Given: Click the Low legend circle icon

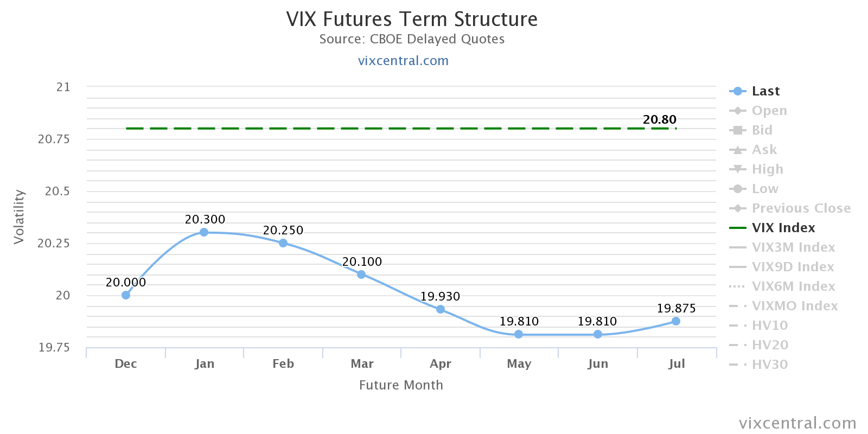Looking at the screenshot, I should [737, 189].
